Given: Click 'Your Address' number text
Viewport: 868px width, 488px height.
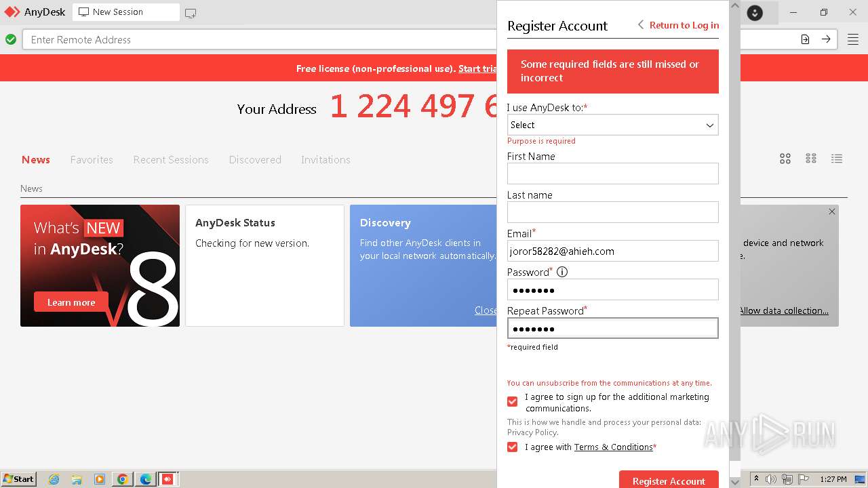Looking at the screenshot, I should 414,106.
